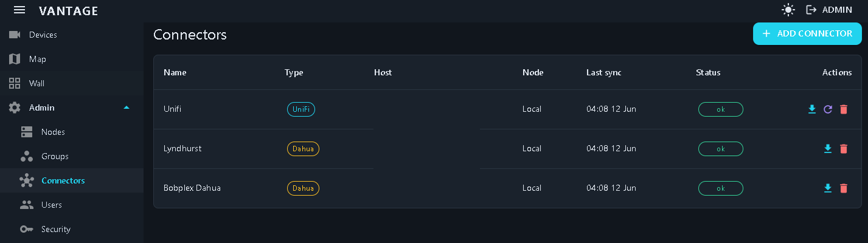Image resolution: width=868 pixels, height=243 pixels.
Task: Open Users under Admin
Action: tap(72, 205)
